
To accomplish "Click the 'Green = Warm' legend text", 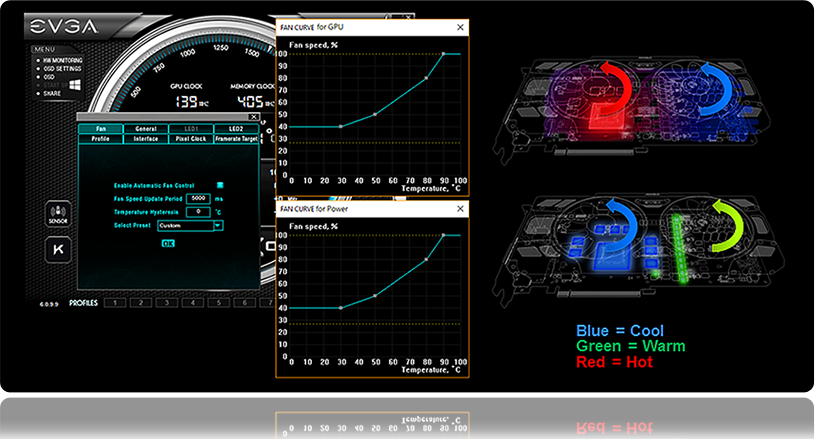I will pyautogui.click(x=630, y=346).
